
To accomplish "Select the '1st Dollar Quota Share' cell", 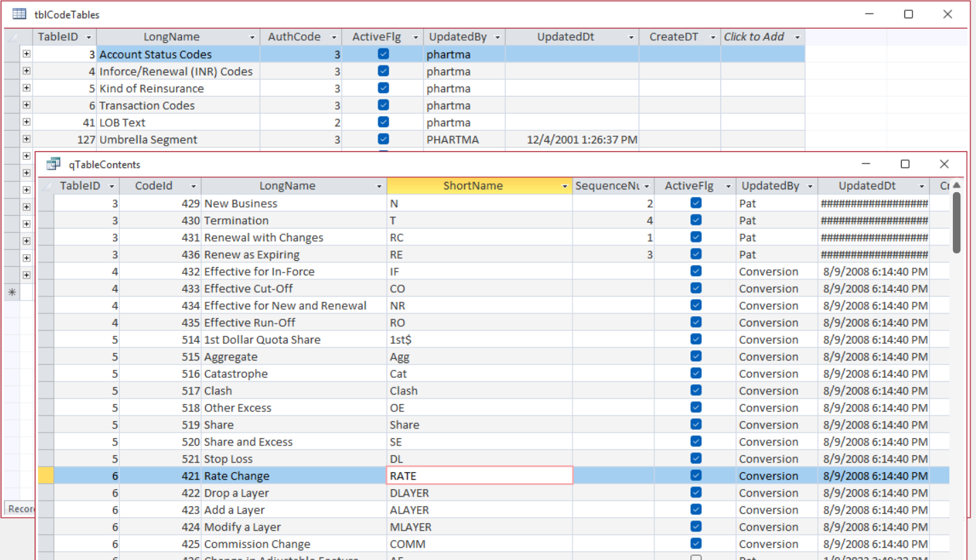I will pyautogui.click(x=294, y=339).
